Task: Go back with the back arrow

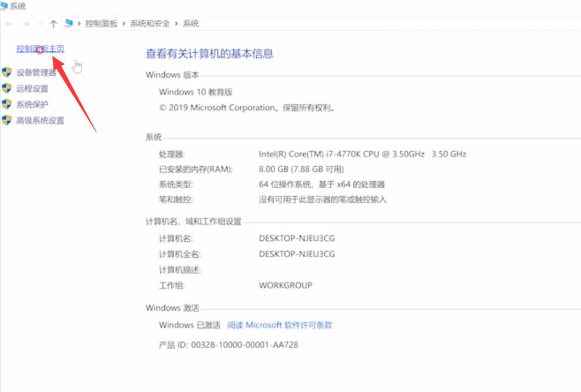Action: [x=9, y=24]
